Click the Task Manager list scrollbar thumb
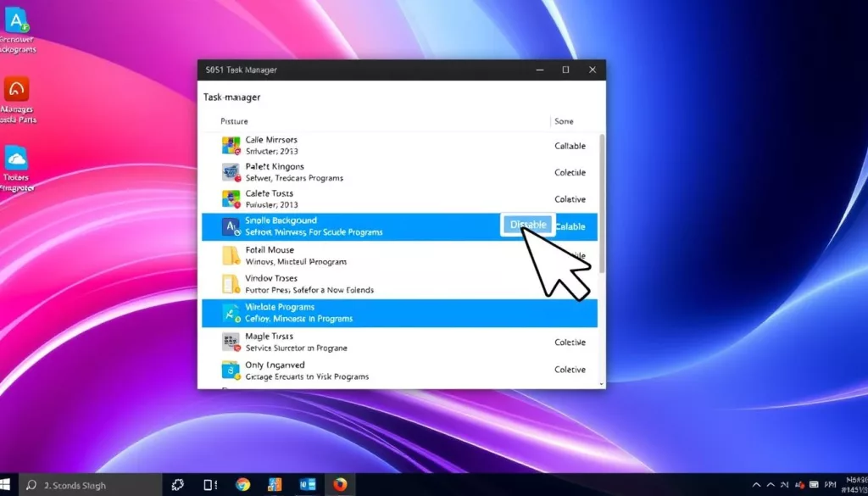Image resolution: width=868 pixels, height=496 pixels. [x=602, y=203]
